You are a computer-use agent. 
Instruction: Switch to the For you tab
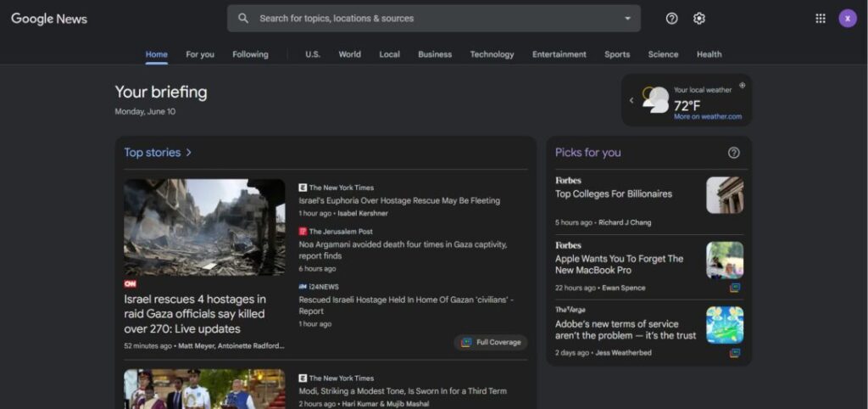pyautogui.click(x=200, y=54)
